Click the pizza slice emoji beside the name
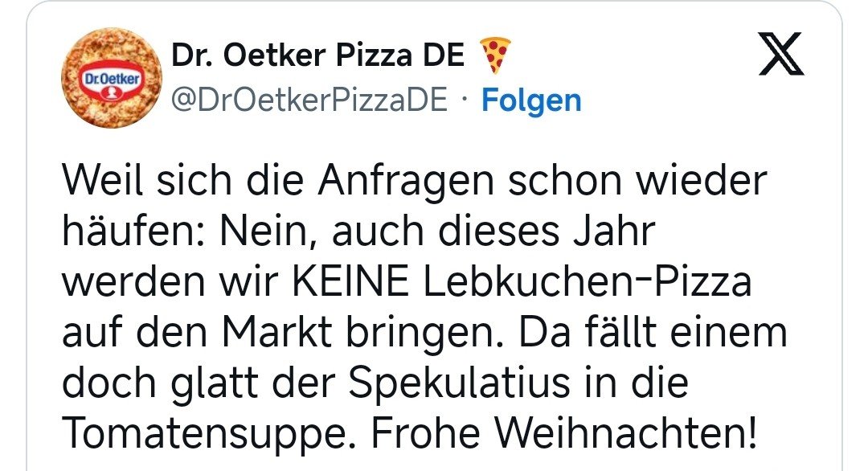Image resolution: width=868 pixels, height=471 pixels. [x=494, y=56]
